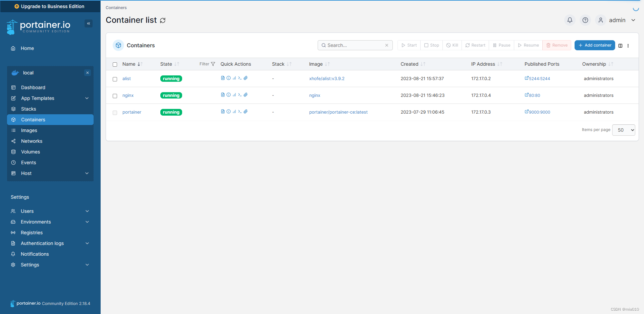Expand the admin user menu chevron
This screenshot has width=644, height=314.
[x=633, y=20]
